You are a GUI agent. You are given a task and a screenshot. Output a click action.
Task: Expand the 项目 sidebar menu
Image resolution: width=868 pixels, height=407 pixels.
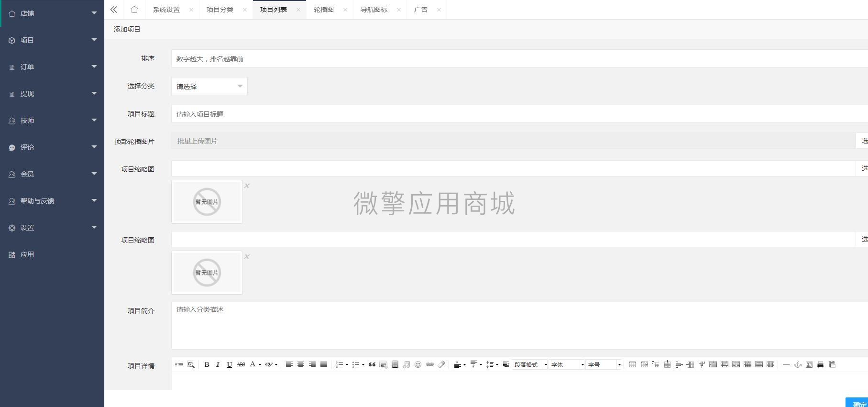[x=52, y=40]
